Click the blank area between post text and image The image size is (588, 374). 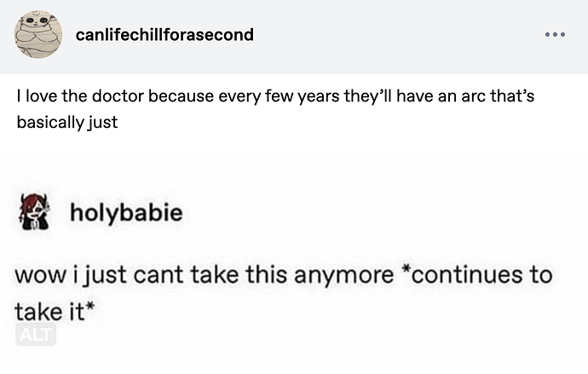point(294,158)
